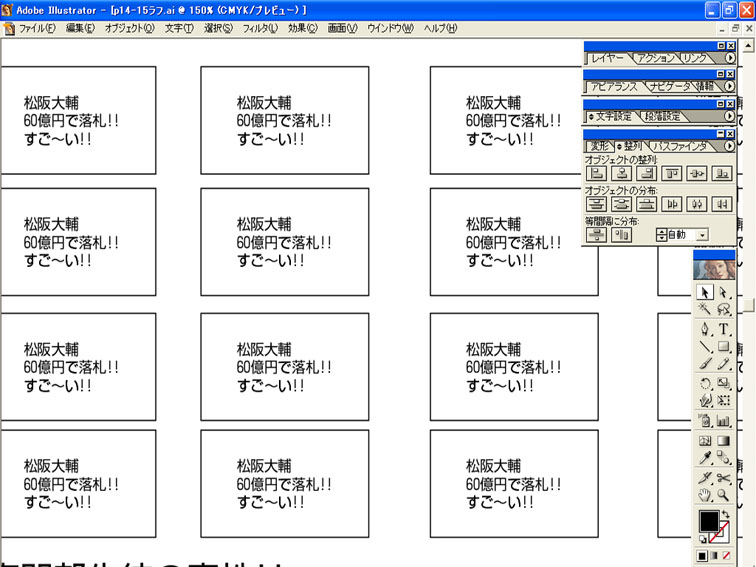The image size is (756, 567).
Task: Click vertical align bottom button
Action: tap(722, 174)
